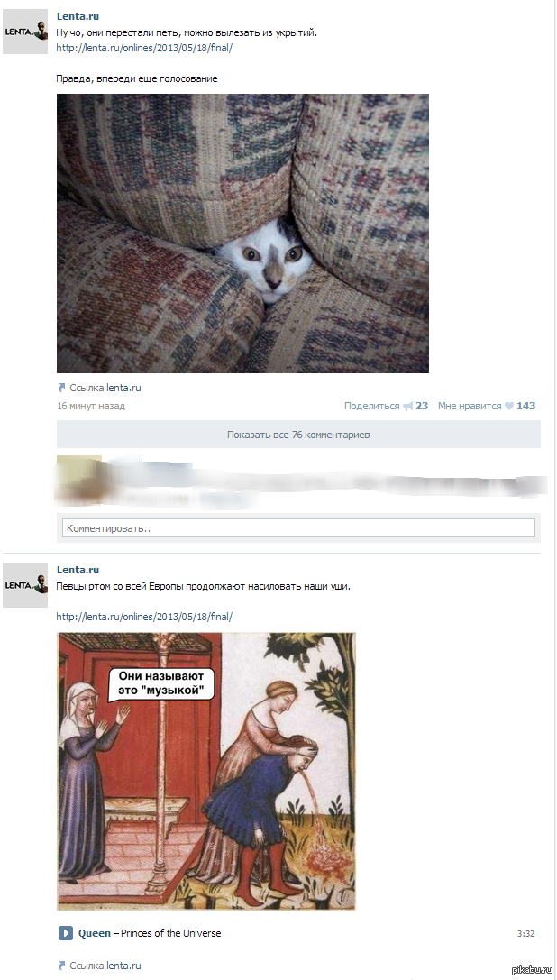Open the Lenta.ru author name in second post
The image size is (557, 980).
(78, 570)
